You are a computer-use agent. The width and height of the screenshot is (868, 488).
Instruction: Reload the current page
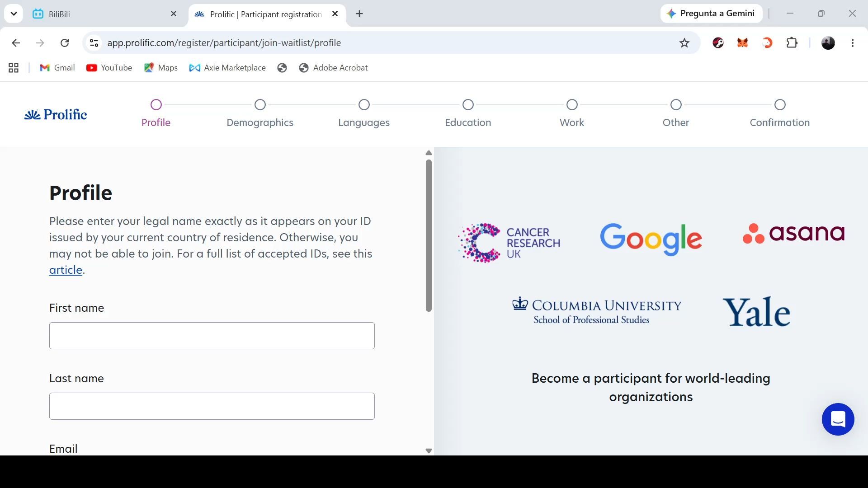[65, 43]
